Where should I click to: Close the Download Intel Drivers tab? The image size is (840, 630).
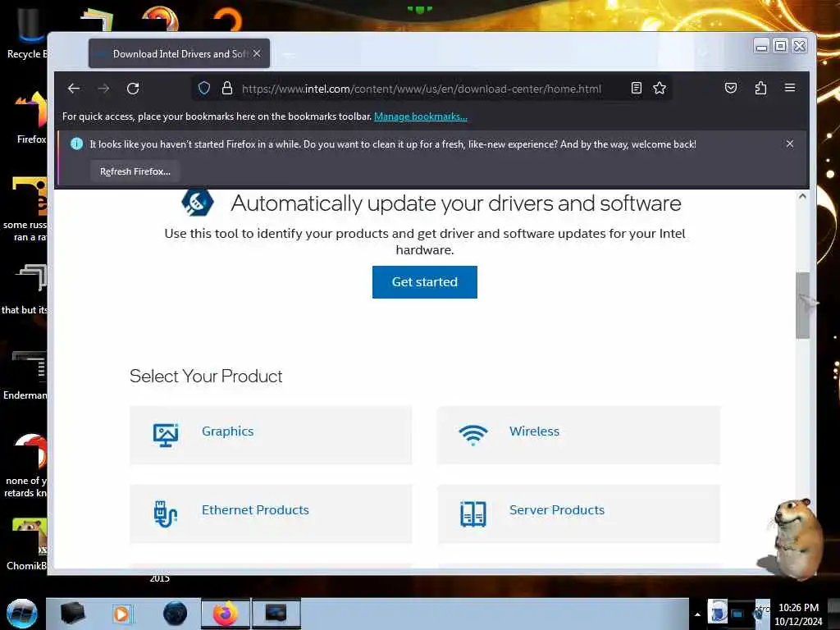tap(257, 53)
